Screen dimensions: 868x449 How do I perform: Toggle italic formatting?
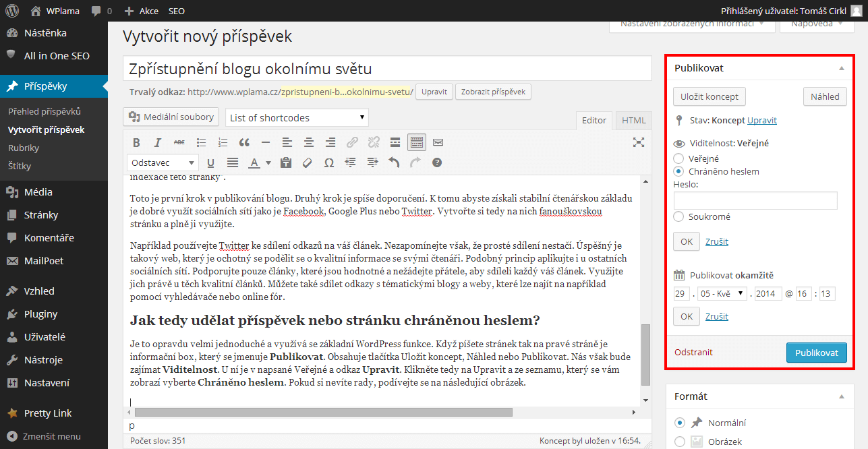pos(158,142)
